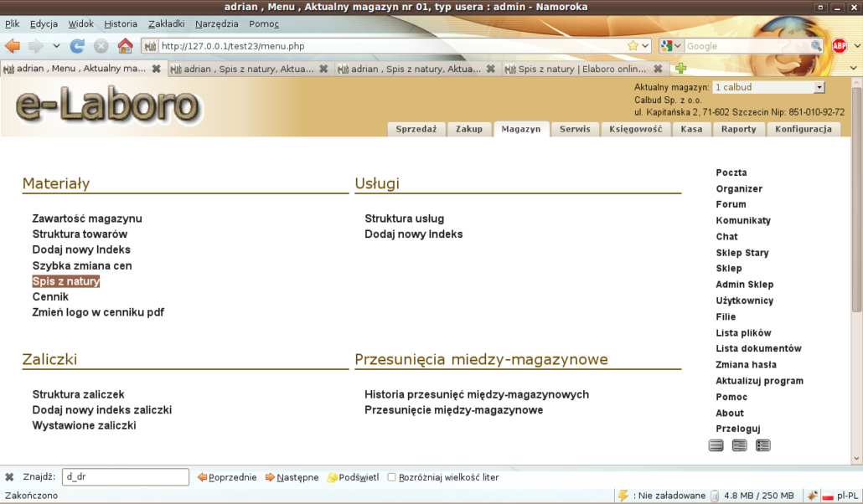Screen dimensions: 863x504
Task: Click the 'Następne' find button
Action: [292, 477]
